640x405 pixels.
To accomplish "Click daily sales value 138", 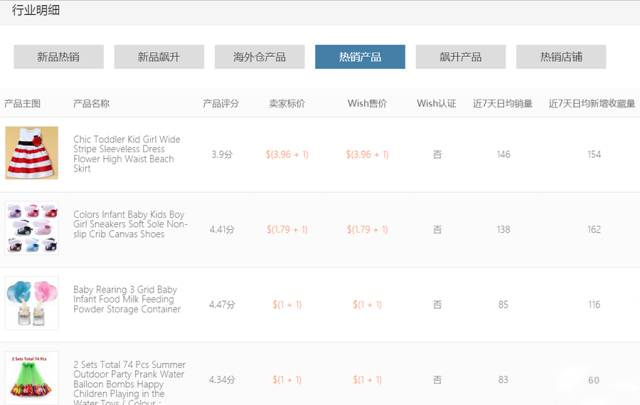I will click(503, 229).
